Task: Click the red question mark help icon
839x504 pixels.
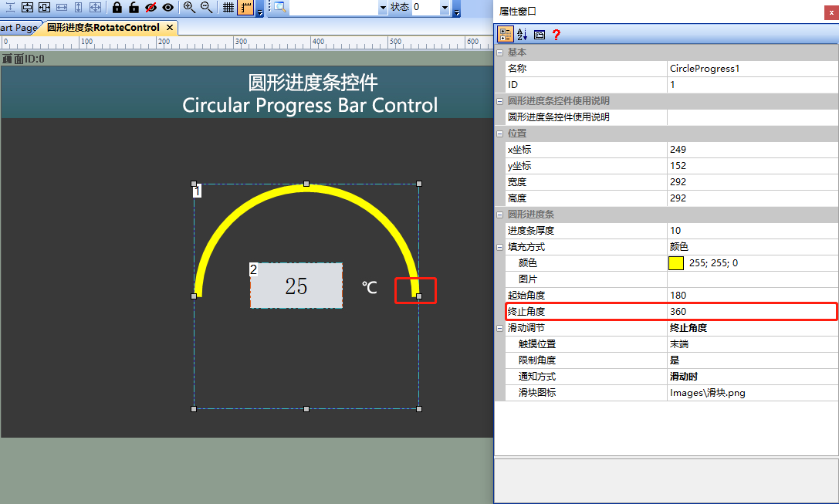Action: point(557,35)
